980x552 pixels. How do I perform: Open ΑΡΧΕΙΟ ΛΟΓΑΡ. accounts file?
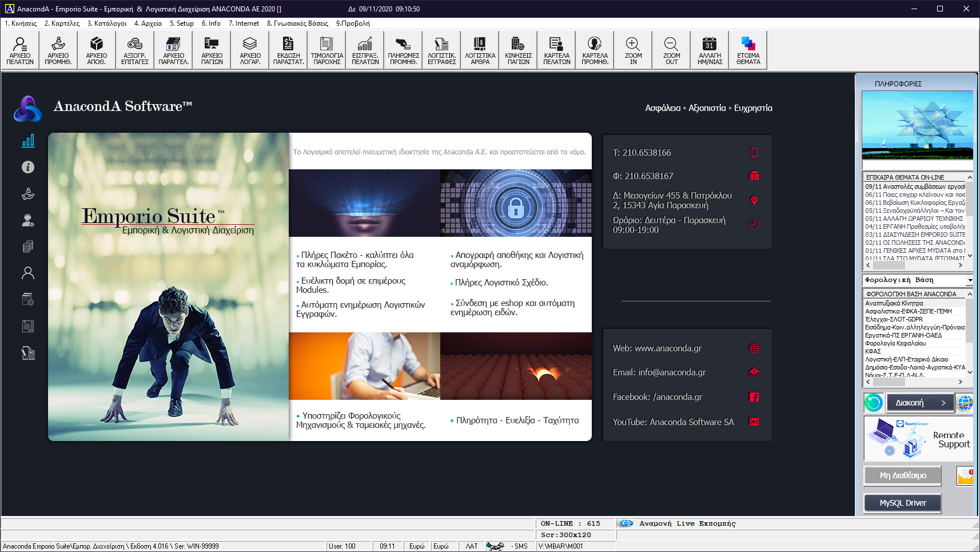(x=250, y=50)
